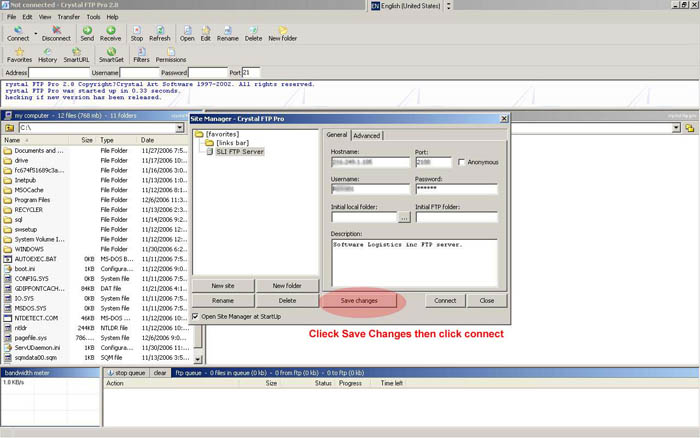Click the folder icon at the remote pane's right edge

pyautogui.click(x=690, y=128)
